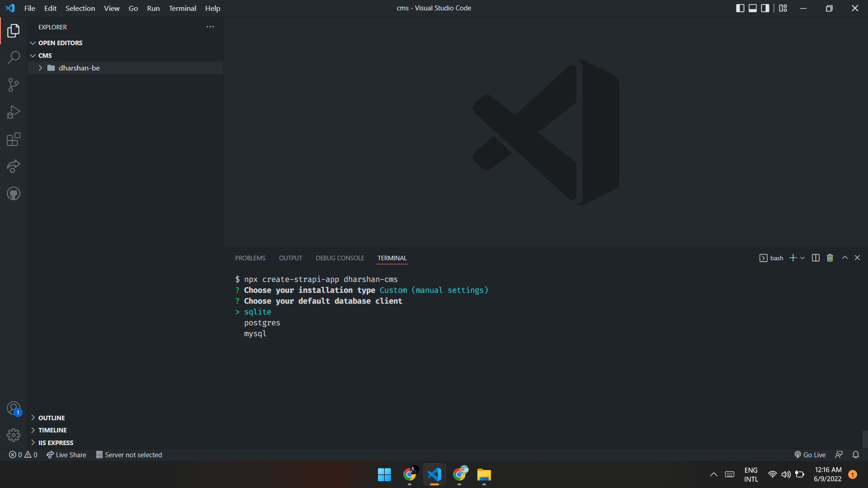Screen dimensions: 868x488
Task: Open the Explorer view in activity bar
Action: (14, 31)
